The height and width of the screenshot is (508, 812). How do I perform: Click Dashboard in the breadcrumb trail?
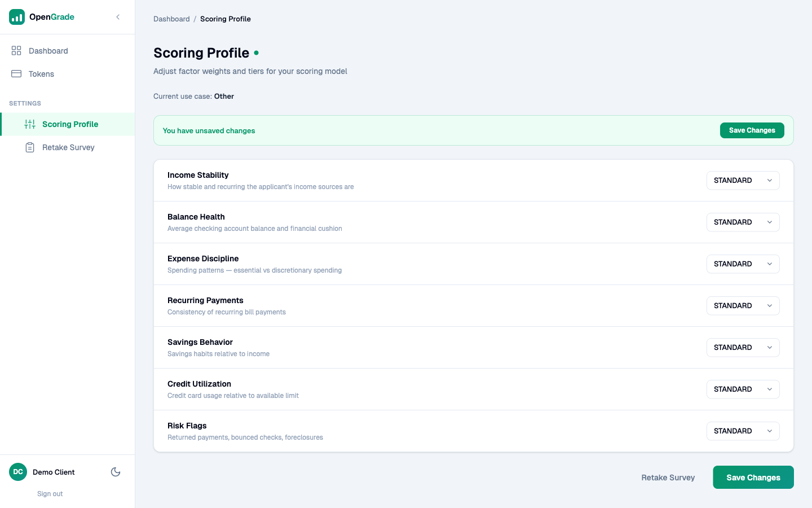click(171, 19)
